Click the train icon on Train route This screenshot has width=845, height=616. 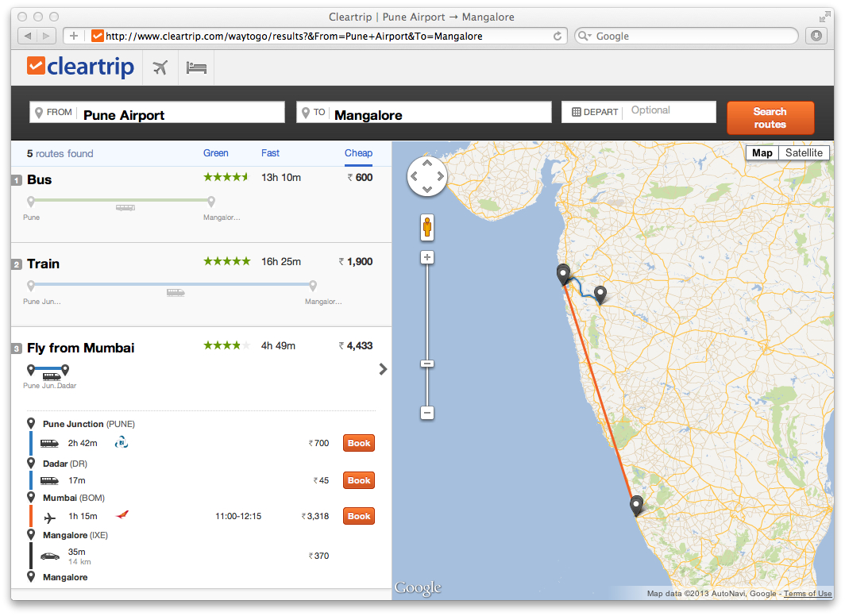tap(176, 292)
